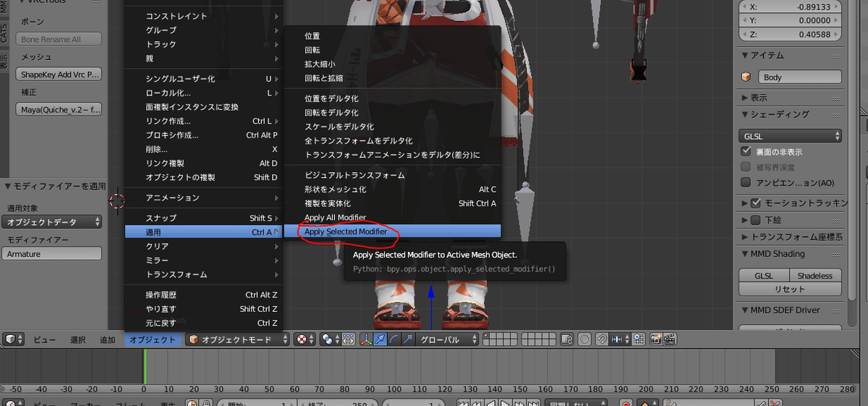868x406 pixels.
Task: Collapse the MMD Shading panel
Action: coord(744,254)
